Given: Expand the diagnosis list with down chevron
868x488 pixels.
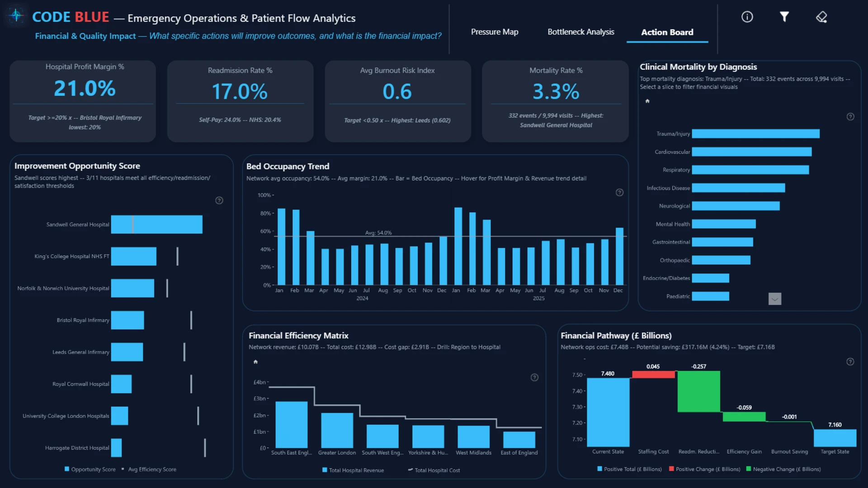Looking at the screenshot, I should pos(775,299).
